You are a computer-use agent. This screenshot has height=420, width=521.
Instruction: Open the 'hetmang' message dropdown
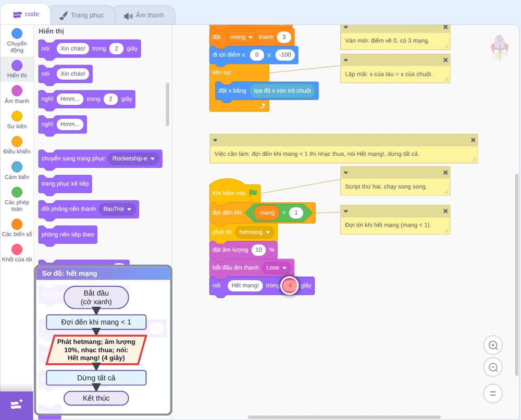click(255, 232)
